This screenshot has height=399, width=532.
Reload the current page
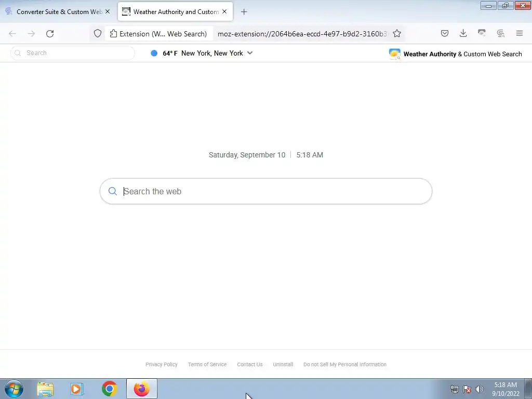(50, 34)
